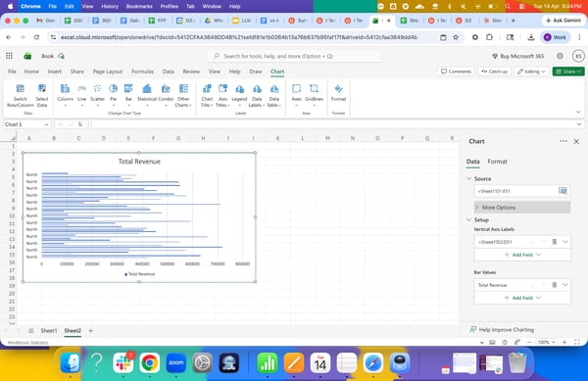Add Field under Bar Values

click(x=522, y=298)
